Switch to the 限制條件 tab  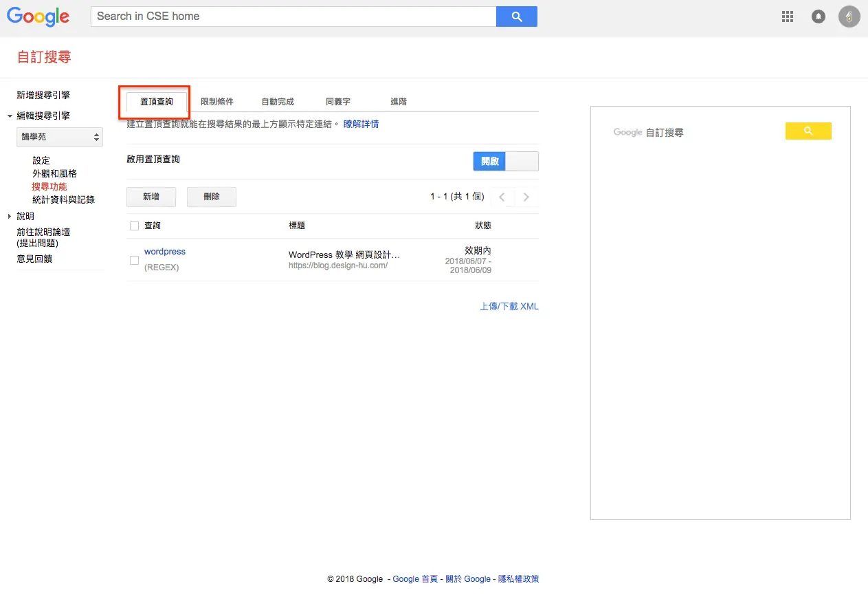[x=217, y=102]
